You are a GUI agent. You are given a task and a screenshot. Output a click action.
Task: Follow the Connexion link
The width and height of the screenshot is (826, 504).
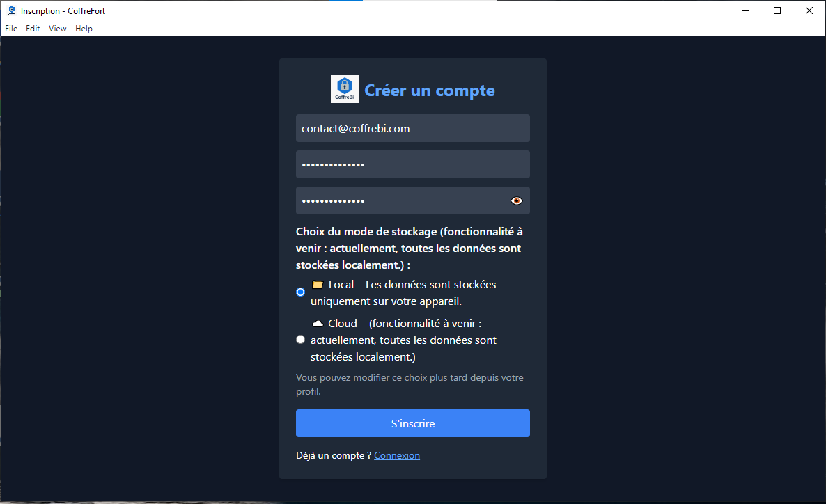397,455
